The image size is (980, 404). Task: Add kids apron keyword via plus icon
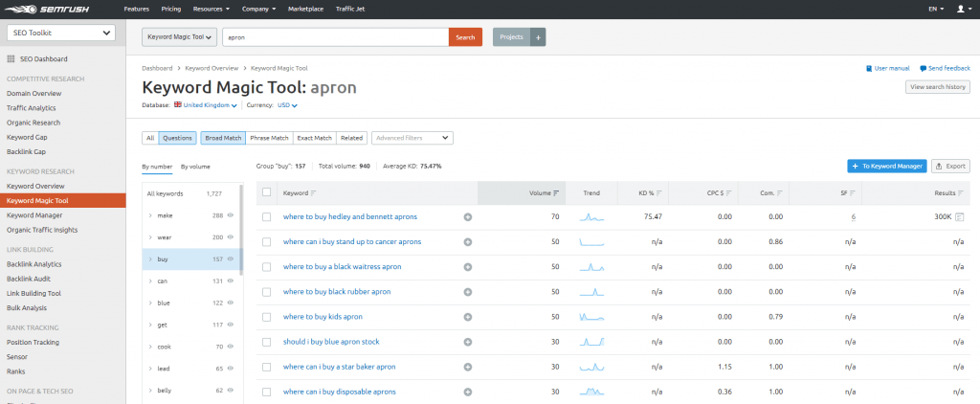(467, 317)
